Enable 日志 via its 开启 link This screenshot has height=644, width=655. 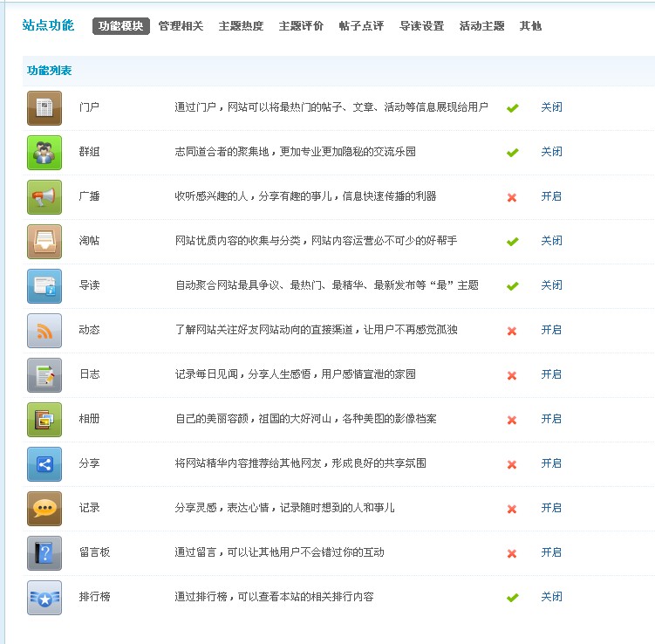click(x=551, y=374)
